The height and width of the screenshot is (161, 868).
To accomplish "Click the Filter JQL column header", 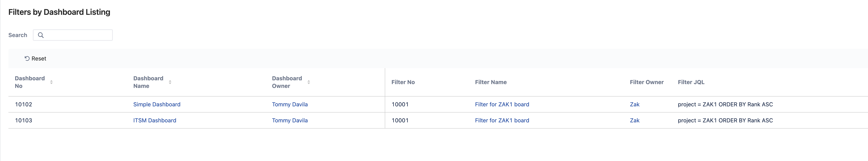I will coord(691,82).
